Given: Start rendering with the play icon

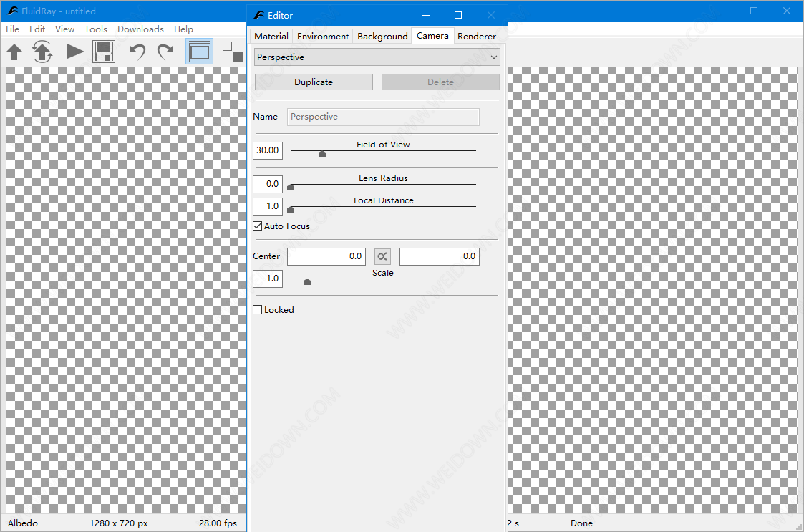Looking at the screenshot, I should [75, 52].
